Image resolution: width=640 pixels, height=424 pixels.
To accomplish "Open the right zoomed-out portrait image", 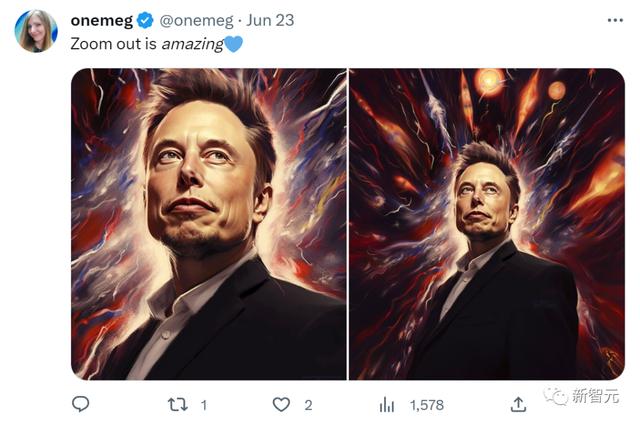I will tap(486, 224).
